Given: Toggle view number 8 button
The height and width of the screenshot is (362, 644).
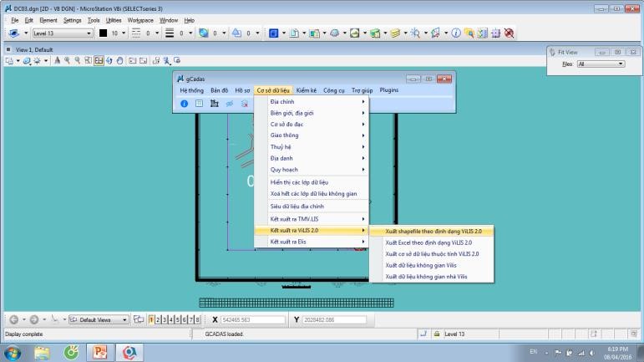Looking at the screenshot, I should point(199,319).
